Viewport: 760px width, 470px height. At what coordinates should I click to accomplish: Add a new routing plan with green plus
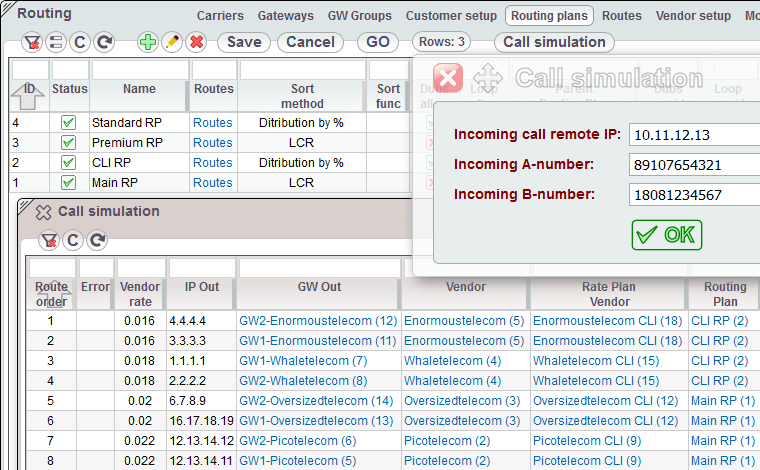[x=148, y=43]
